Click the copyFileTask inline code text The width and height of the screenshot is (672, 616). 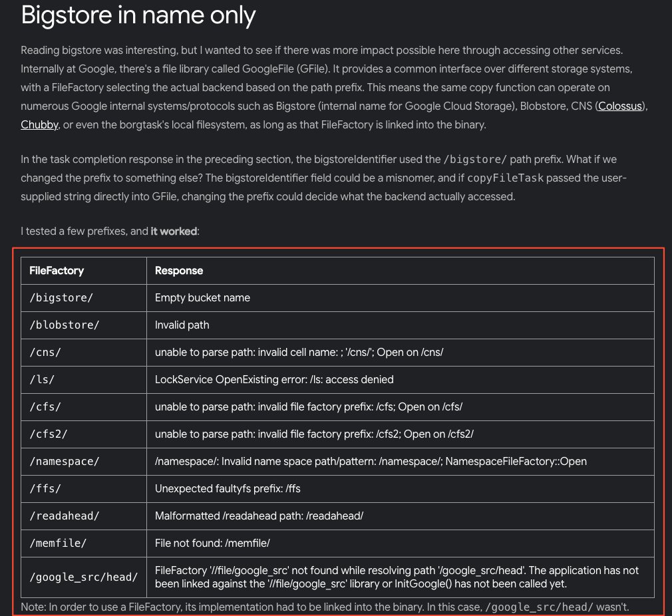point(505,178)
